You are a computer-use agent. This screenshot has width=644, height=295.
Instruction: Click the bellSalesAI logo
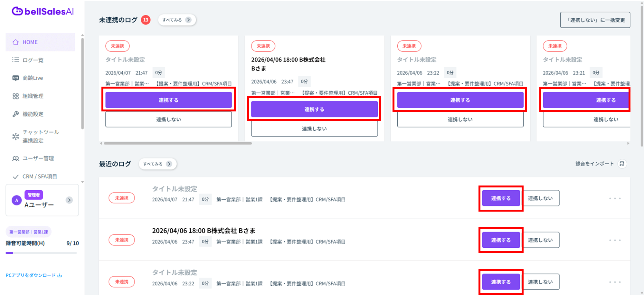pos(43,12)
